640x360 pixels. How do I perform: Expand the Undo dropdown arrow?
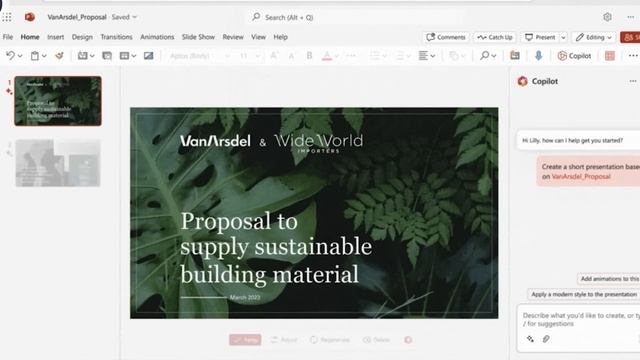coord(20,56)
